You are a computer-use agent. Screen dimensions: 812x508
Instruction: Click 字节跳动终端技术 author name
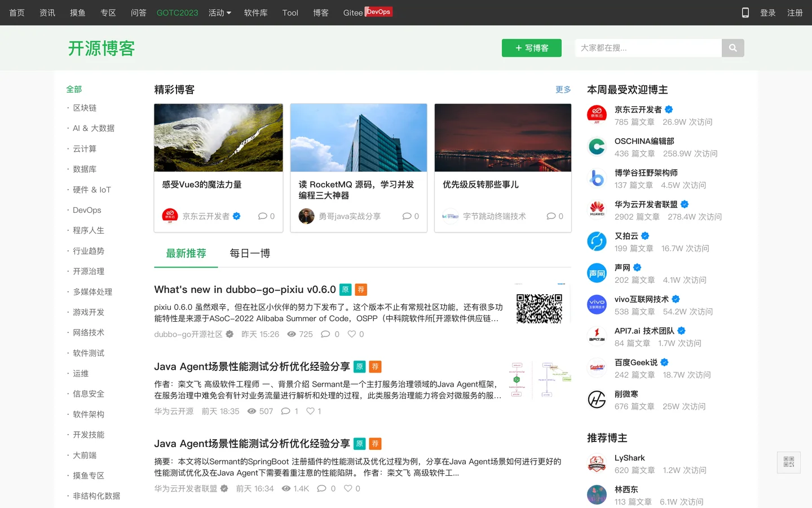point(495,216)
